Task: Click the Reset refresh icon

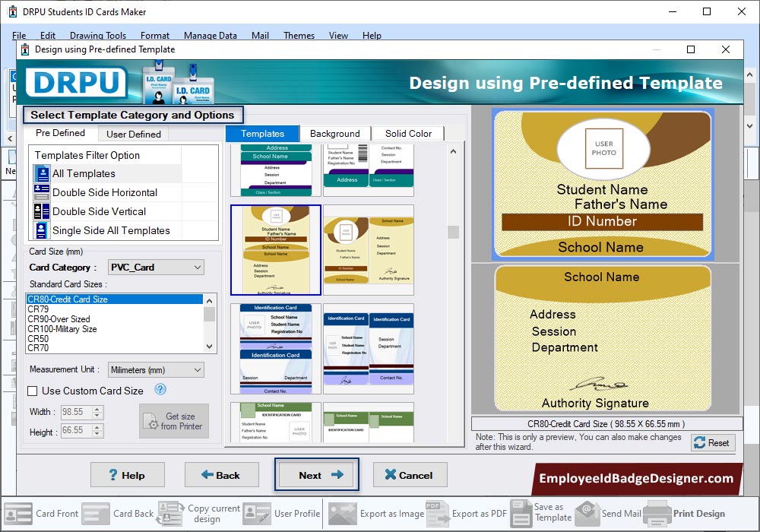Action: 699,442
